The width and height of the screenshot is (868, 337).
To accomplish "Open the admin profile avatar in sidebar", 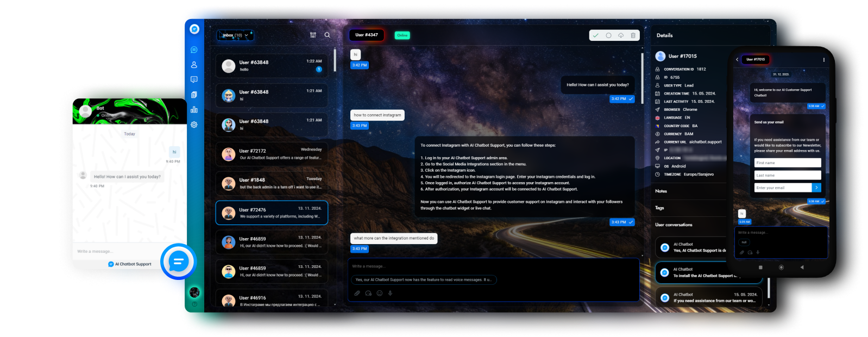I will coord(194,292).
